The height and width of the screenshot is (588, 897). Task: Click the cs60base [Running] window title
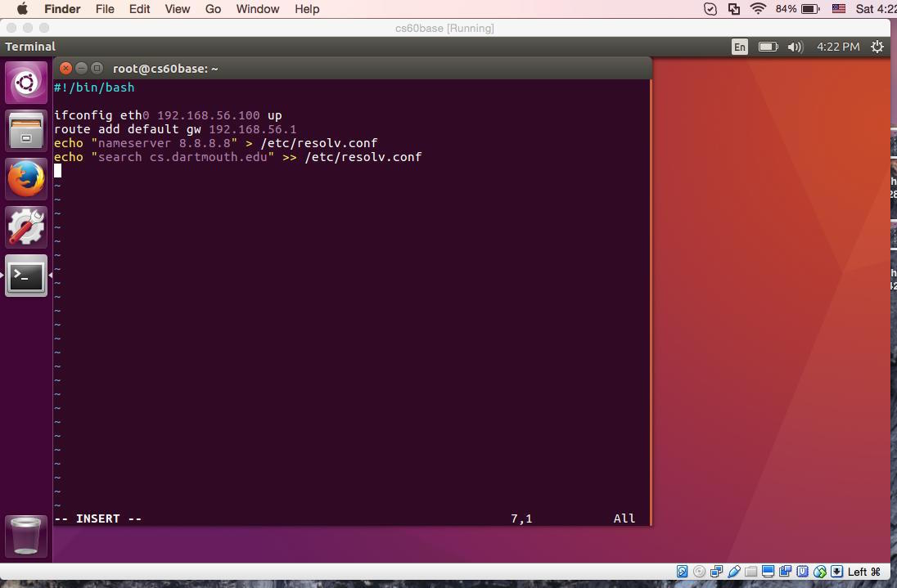tap(444, 28)
